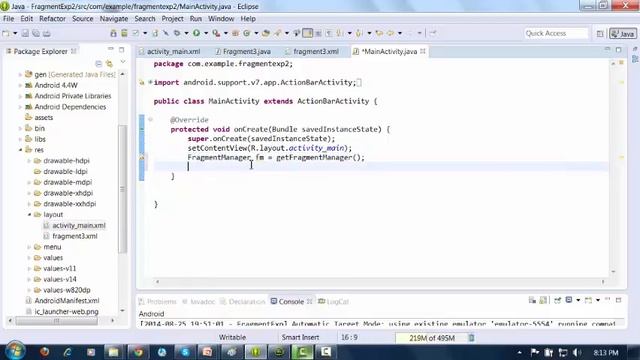Click the New Java Class icon
The height and width of the screenshot is (360, 640).
(247, 33)
